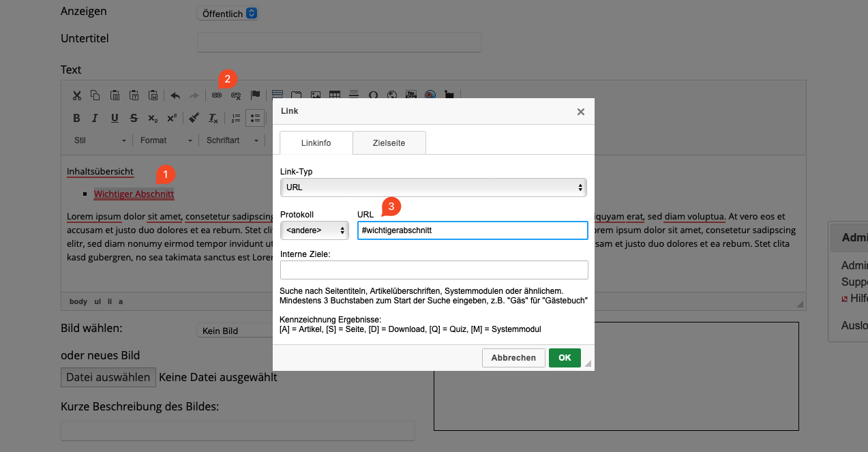The image size is (868, 452).
Task: Insert a numbered list
Action: (x=236, y=118)
